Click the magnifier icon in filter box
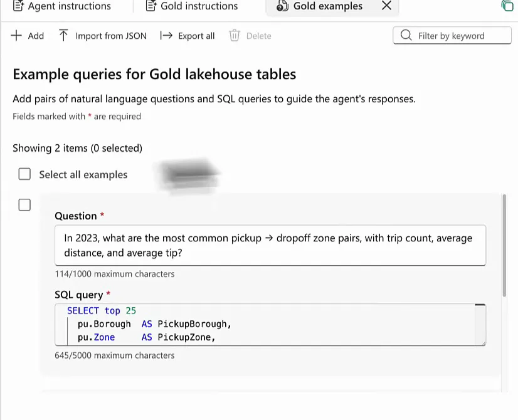The image size is (518, 420). pyautogui.click(x=406, y=35)
